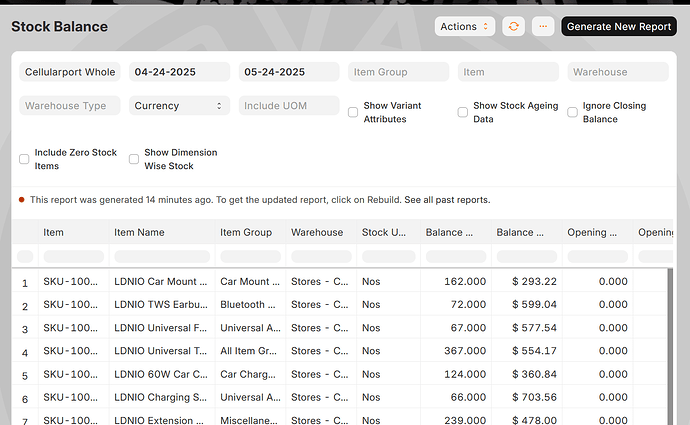Image resolution: width=690 pixels, height=425 pixels.
Task: Click Bluetooth ... item group cell
Action: click(x=250, y=304)
